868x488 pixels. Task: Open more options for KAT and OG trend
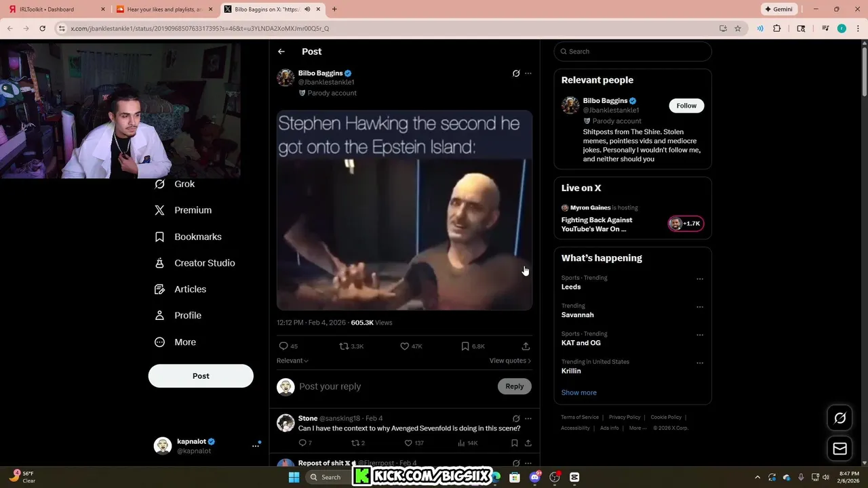pyautogui.click(x=700, y=335)
